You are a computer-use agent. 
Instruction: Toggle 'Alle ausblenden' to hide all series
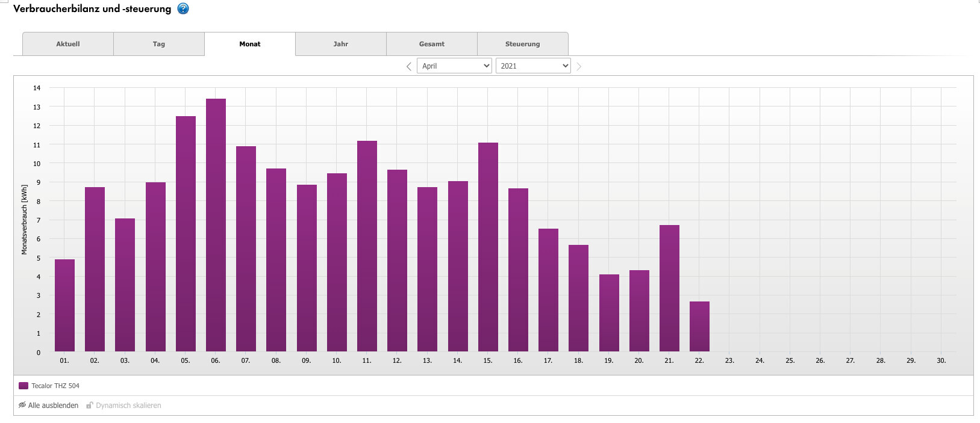[53, 406]
